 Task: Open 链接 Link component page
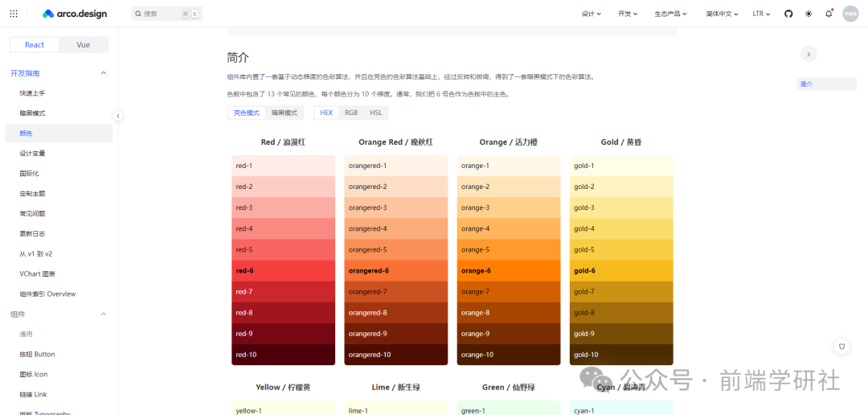click(59, 395)
